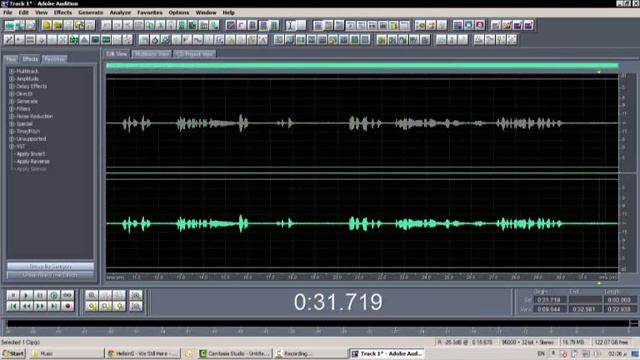
Task: Open the Options menu
Action: [x=179, y=12]
